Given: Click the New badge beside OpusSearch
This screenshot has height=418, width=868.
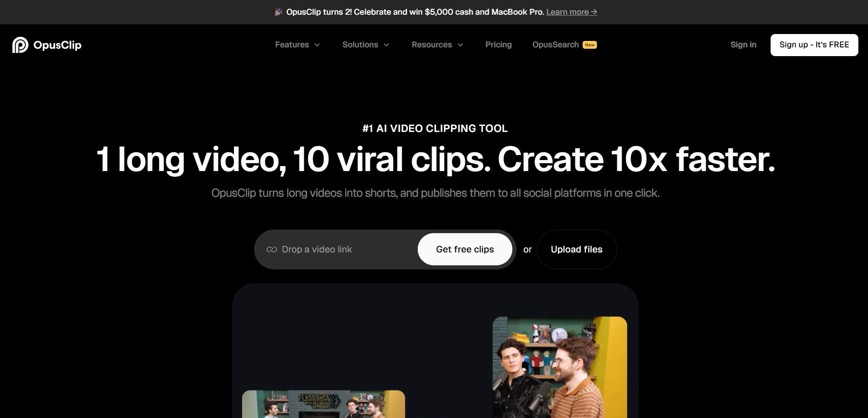Looking at the screenshot, I should (590, 45).
